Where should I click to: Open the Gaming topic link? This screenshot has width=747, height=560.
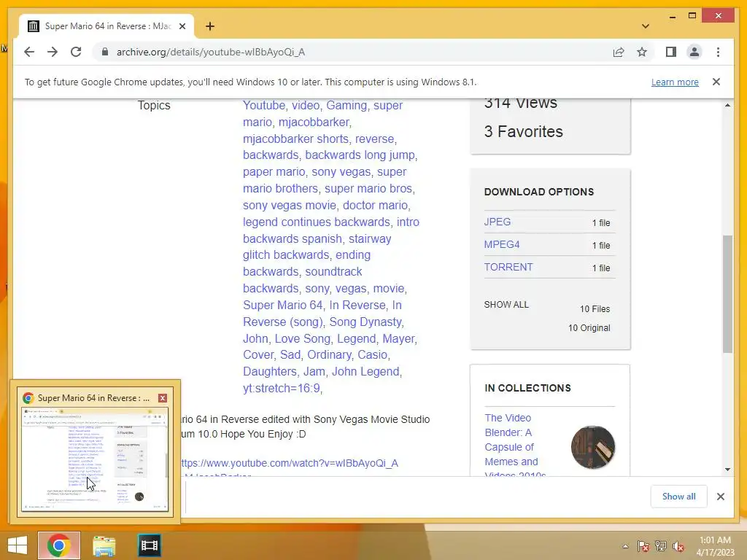(x=347, y=105)
